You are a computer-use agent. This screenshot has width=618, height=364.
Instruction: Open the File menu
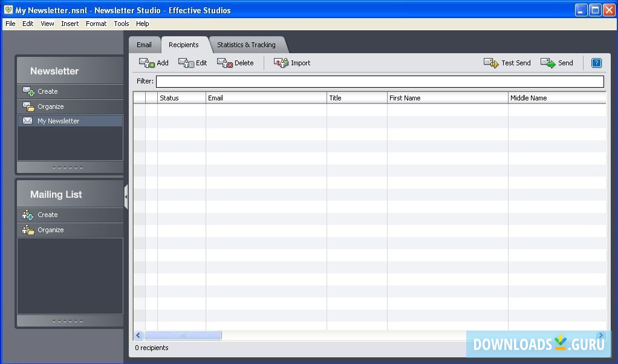[10, 24]
